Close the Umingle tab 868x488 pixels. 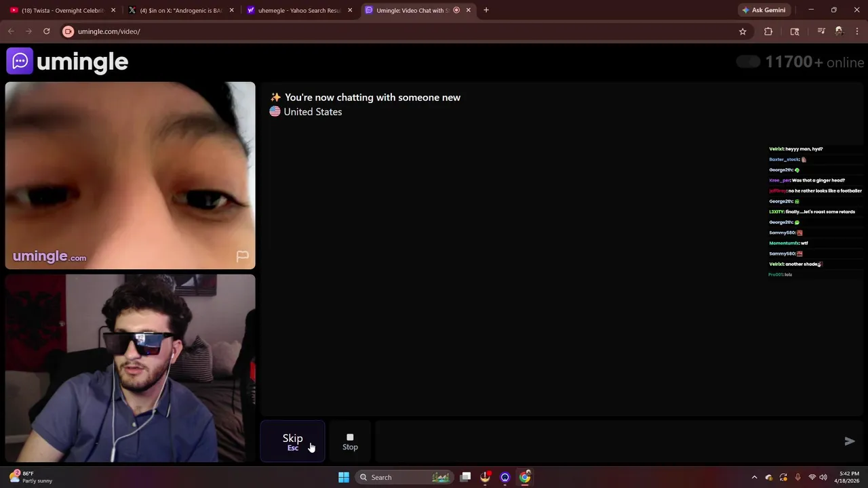click(468, 10)
